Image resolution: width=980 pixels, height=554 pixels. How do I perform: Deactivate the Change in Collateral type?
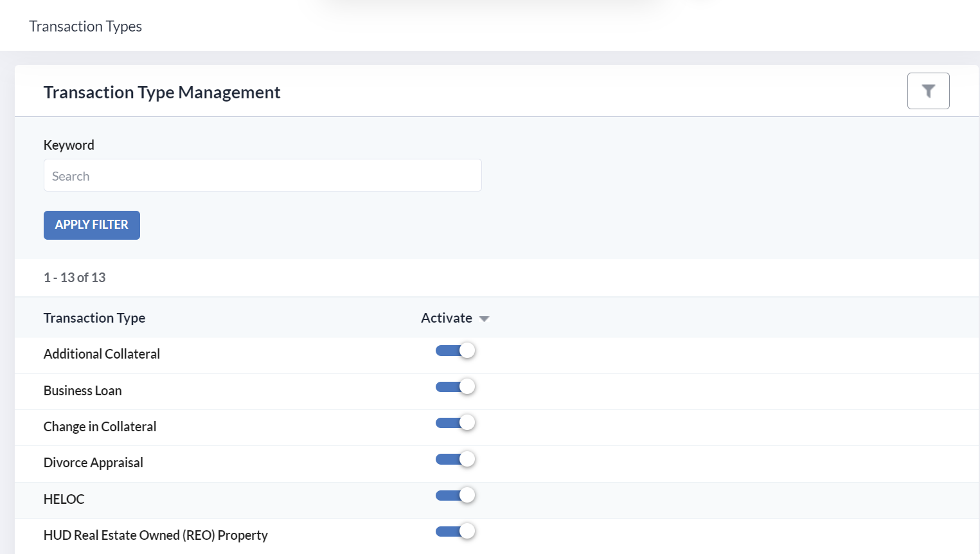[456, 422]
